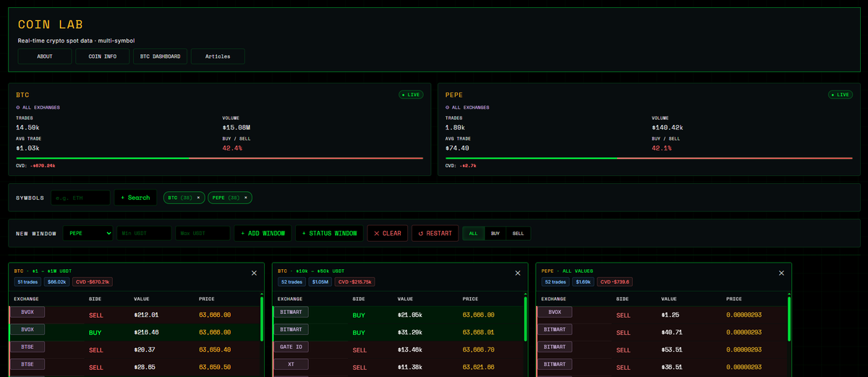Click the $1.05M volume badge
This screenshot has height=377, width=868.
320,281
